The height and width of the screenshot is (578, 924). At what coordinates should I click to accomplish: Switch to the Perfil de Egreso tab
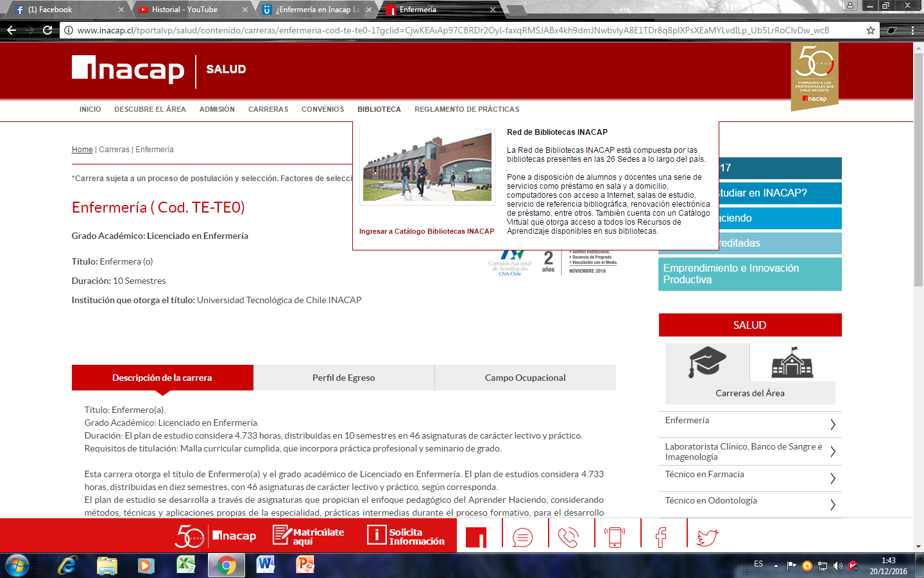344,378
